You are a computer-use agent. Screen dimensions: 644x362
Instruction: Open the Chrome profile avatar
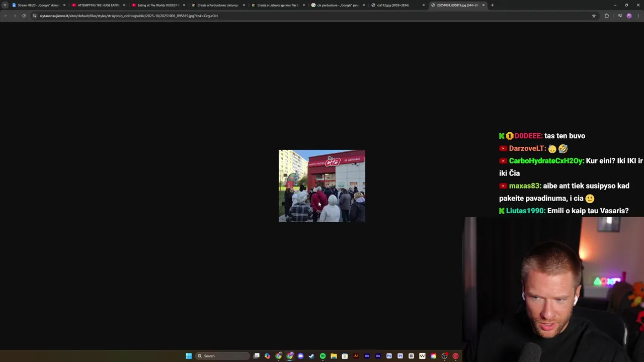(629, 16)
